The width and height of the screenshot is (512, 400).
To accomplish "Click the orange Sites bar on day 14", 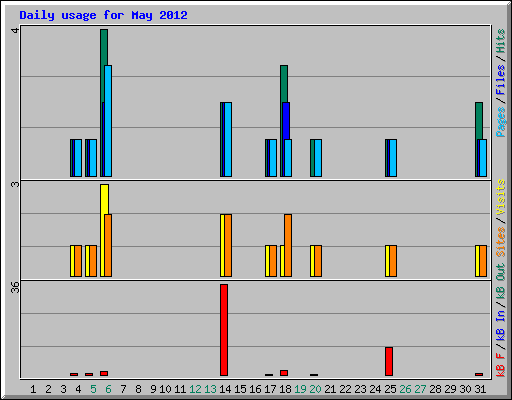I will [x=228, y=245].
